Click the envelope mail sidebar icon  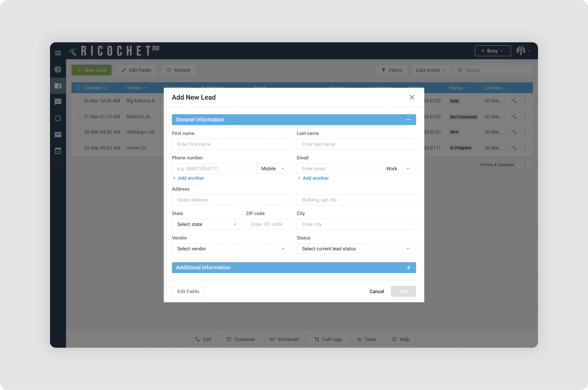(58, 135)
